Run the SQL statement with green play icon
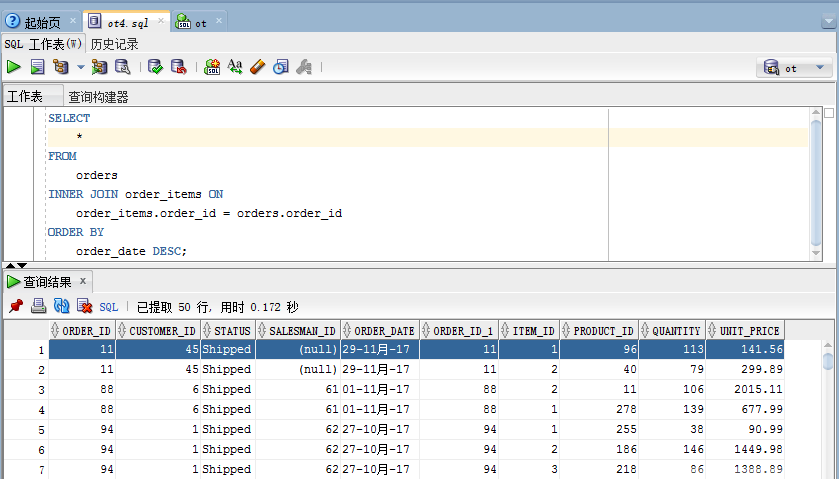The image size is (839, 479). point(13,67)
